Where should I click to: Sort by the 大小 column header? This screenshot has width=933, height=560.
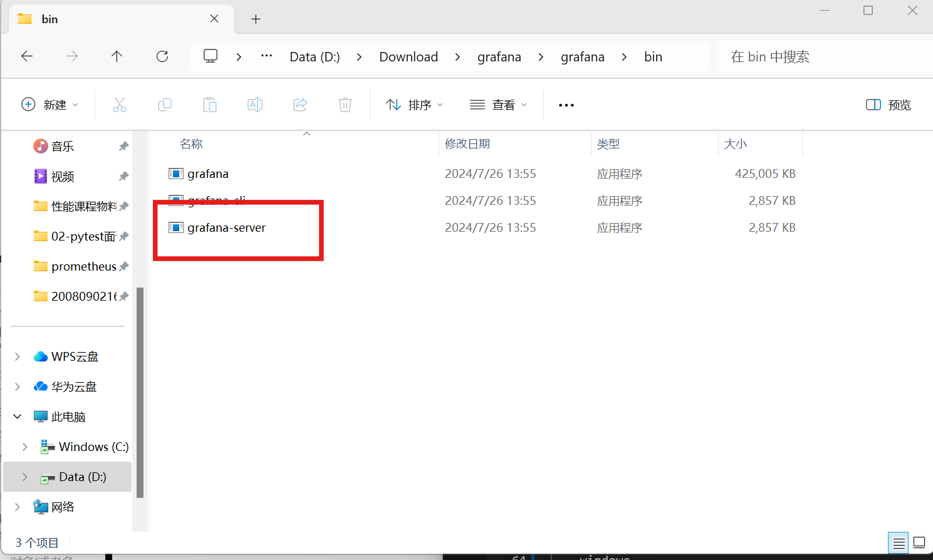(736, 144)
